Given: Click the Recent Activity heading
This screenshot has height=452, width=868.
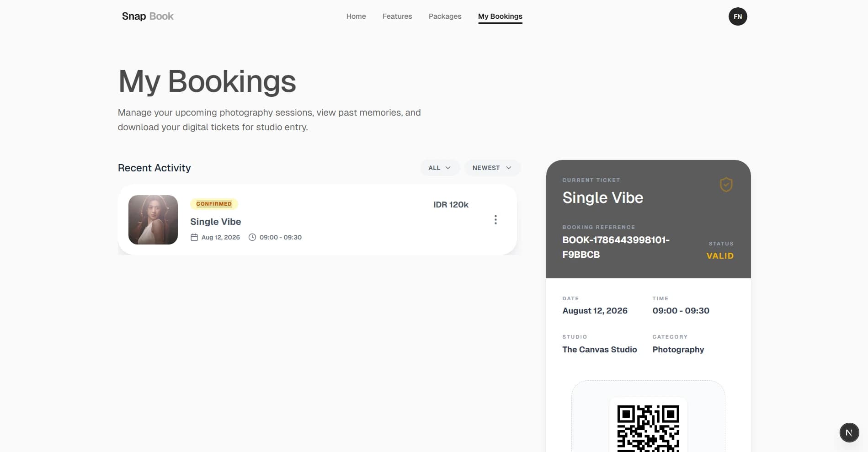Looking at the screenshot, I should 154,168.
